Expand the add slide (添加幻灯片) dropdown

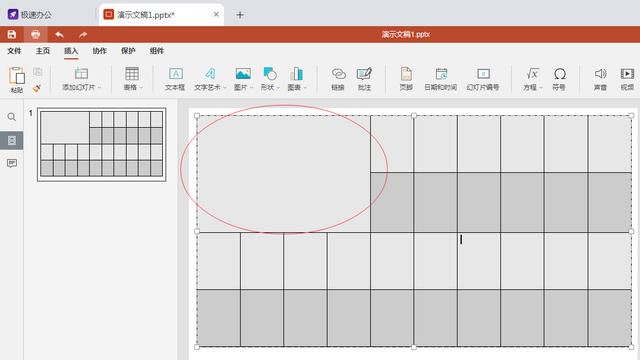(x=100, y=88)
